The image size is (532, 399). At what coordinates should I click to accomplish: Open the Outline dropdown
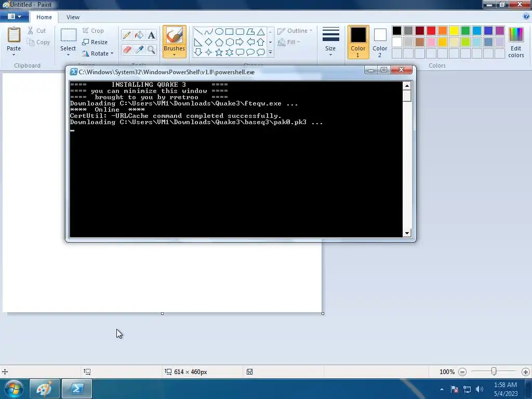295,31
